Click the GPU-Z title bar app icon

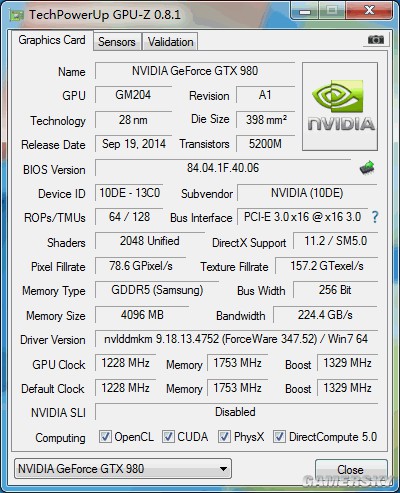pos(16,15)
